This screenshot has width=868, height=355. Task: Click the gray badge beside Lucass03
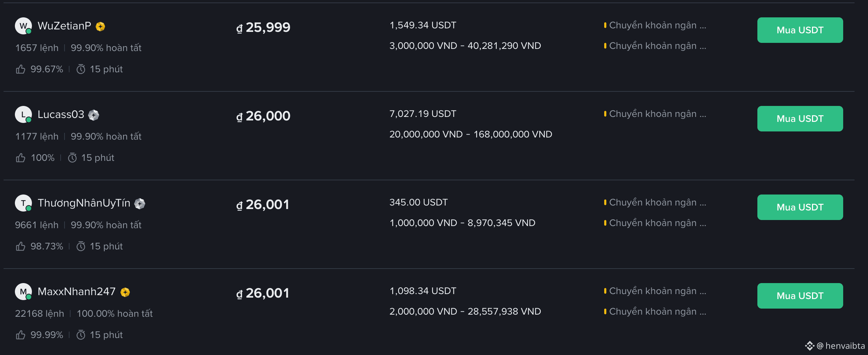94,115
